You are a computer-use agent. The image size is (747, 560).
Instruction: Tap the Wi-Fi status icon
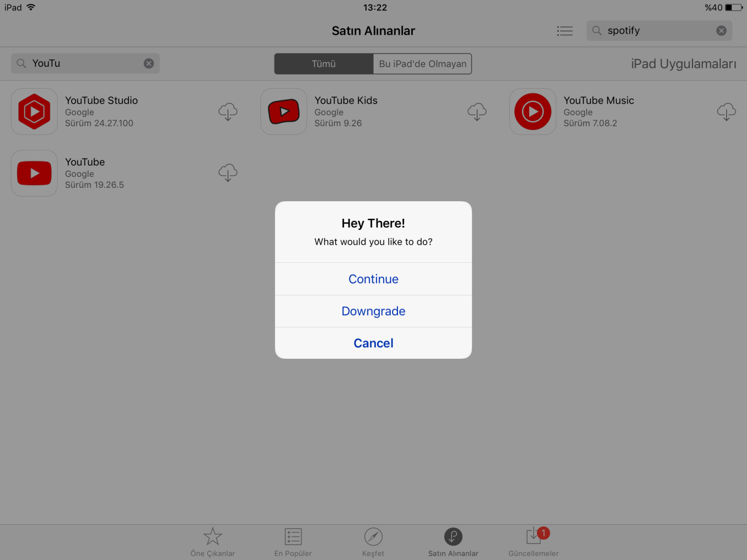point(31,7)
